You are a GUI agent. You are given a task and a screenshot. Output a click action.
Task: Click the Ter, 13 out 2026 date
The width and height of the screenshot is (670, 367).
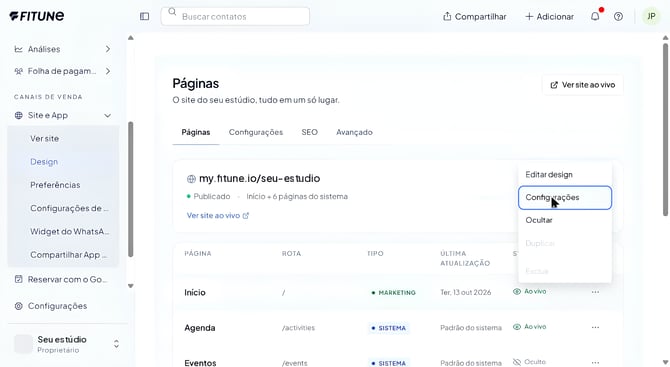point(465,292)
